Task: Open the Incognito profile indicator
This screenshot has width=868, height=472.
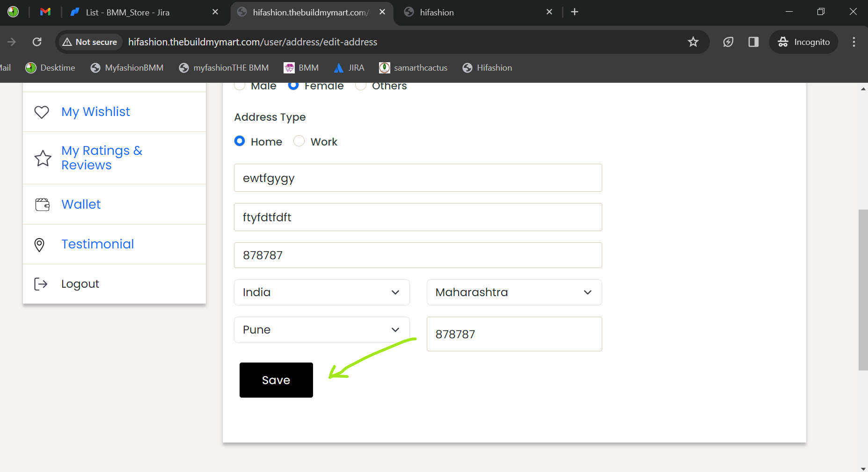Action: [x=804, y=42]
